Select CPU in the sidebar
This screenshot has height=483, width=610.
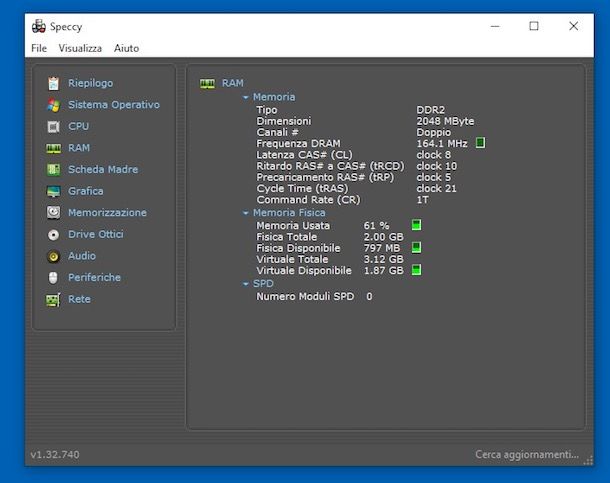point(79,126)
